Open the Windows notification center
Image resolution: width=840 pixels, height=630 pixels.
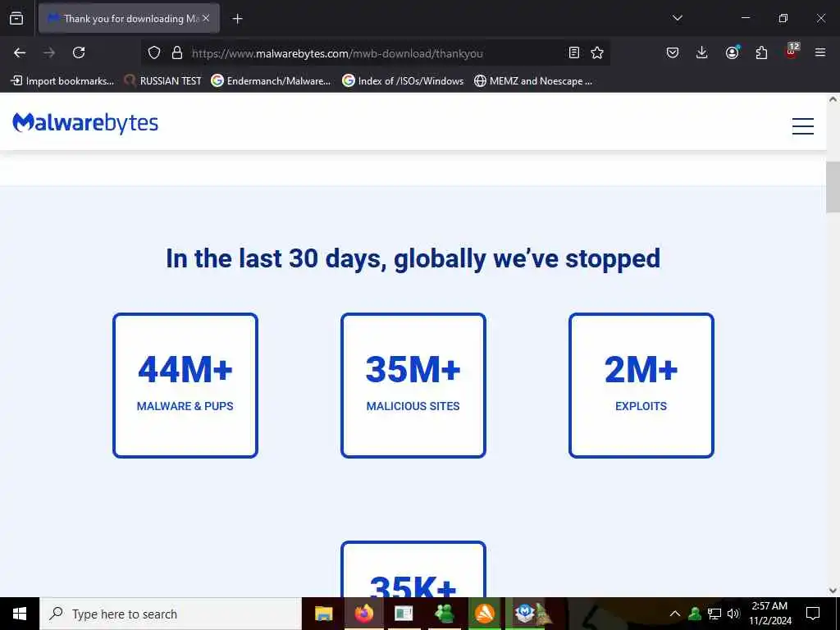point(813,614)
